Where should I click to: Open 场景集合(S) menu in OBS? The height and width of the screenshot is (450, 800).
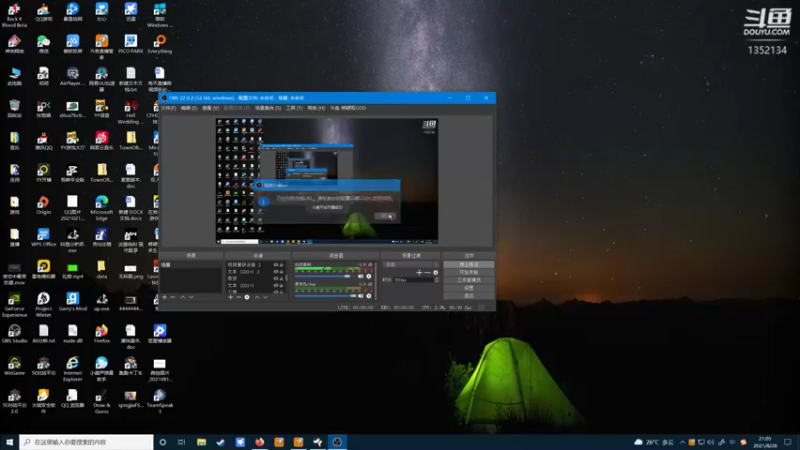click(x=268, y=108)
